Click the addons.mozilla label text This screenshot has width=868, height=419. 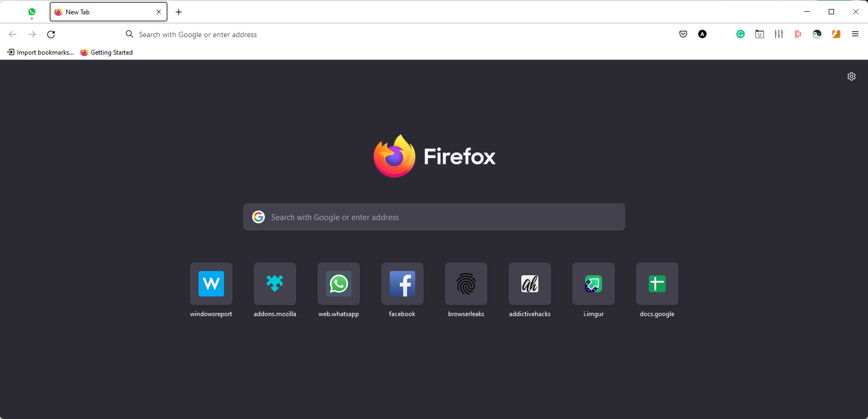(x=275, y=314)
